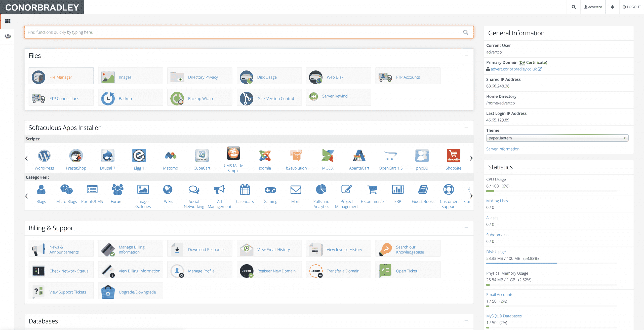Click the CPU Usage progress bar
644x330 pixels.
point(551,191)
